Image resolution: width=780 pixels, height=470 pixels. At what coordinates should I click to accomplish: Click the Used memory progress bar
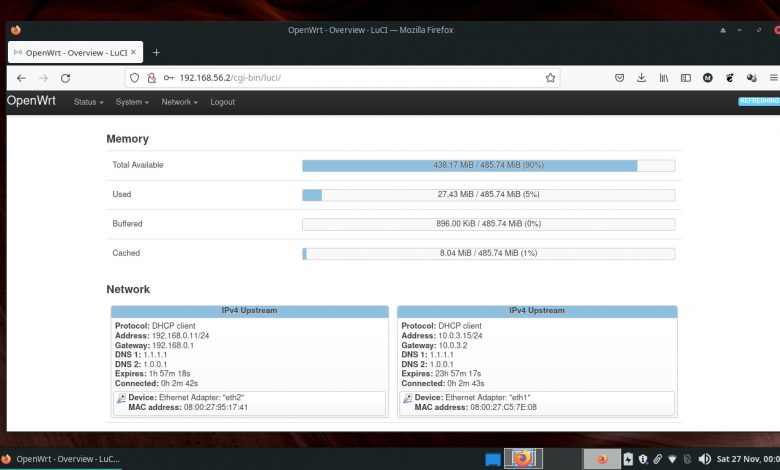point(488,194)
